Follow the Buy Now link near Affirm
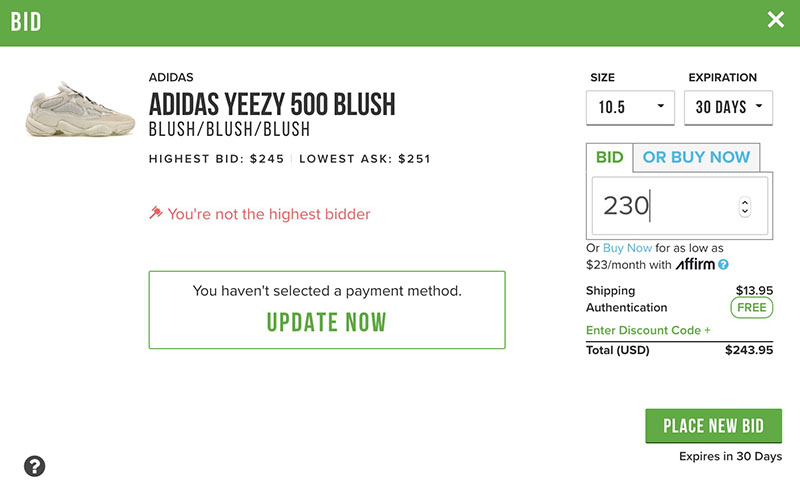 tap(627, 248)
